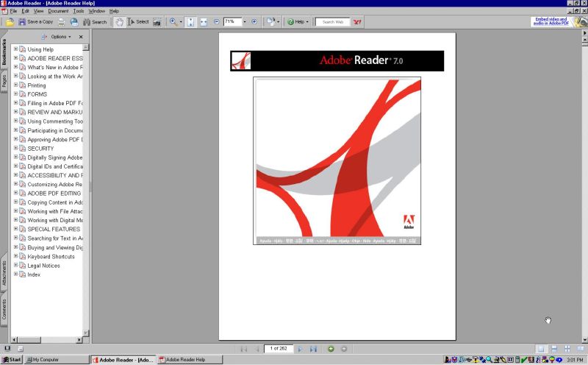Select the Keyboard Shortcuts bookmark
Viewport: 588px width, 365px height.
[51, 257]
